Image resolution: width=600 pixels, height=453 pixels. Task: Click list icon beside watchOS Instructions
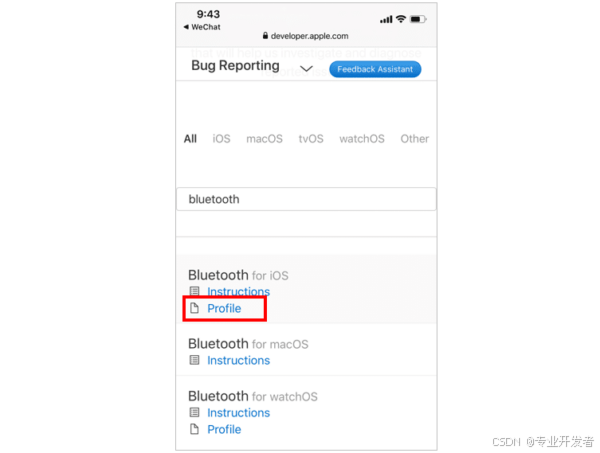pyautogui.click(x=194, y=412)
